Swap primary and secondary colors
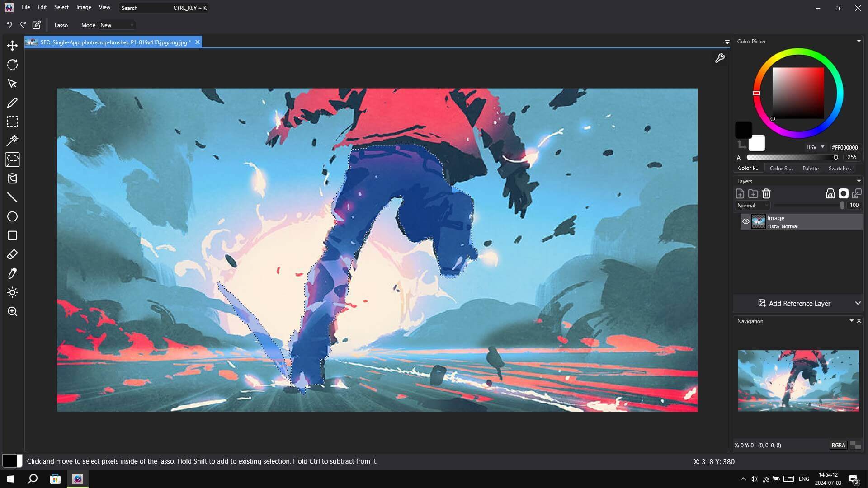868x488 pixels. (742, 145)
